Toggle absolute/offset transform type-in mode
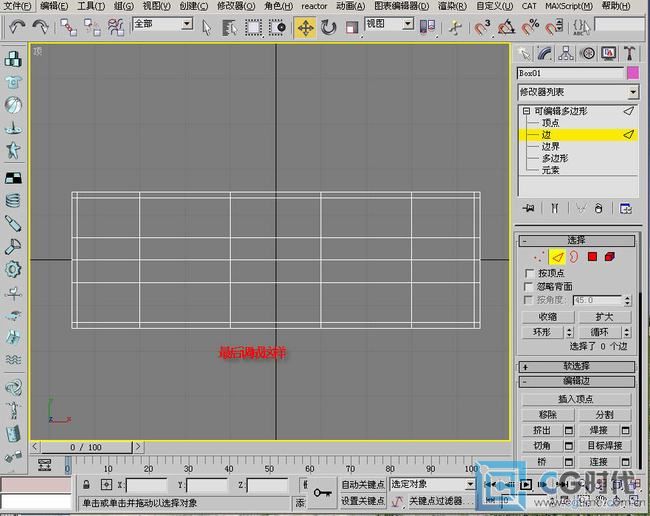The height and width of the screenshot is (516, 650). (x=106, y=484)
